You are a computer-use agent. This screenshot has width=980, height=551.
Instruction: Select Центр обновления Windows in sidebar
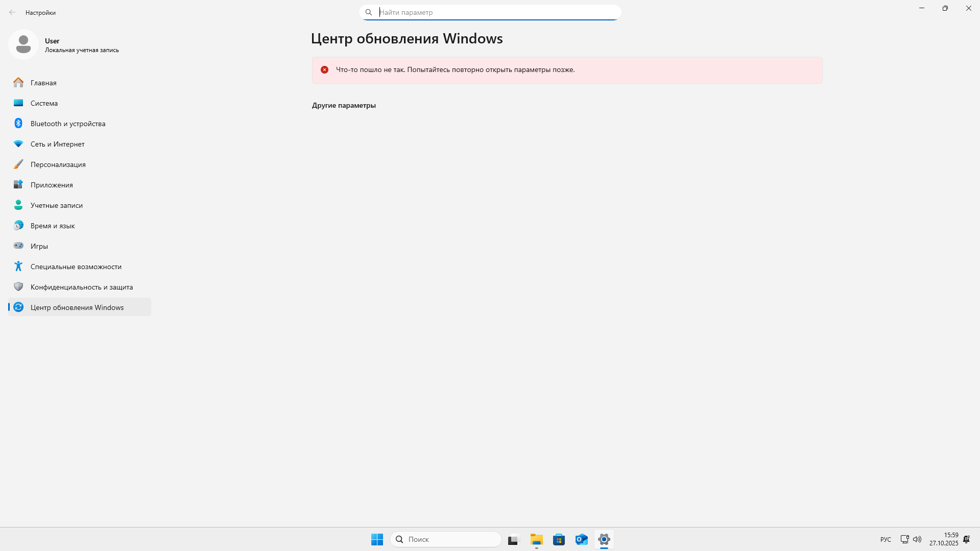[77, 307]
